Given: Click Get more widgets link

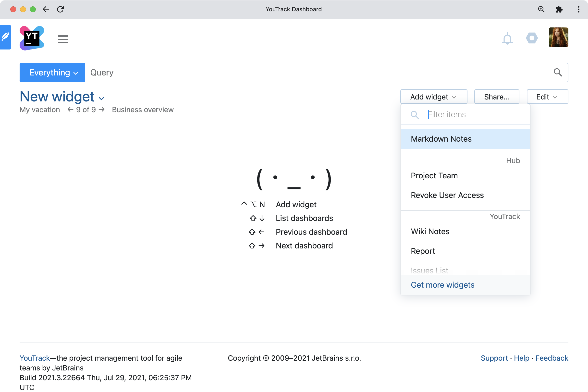Looking at the screenshot, I should point(442,285).
